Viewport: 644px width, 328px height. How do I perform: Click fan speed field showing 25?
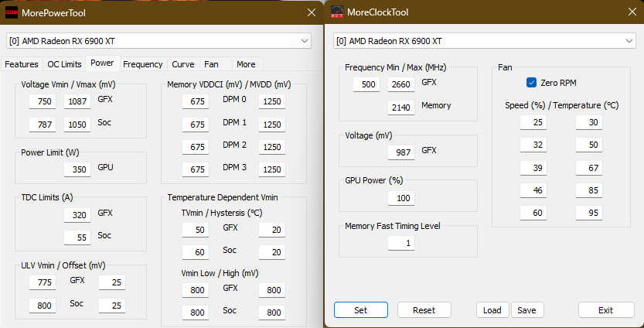pos(533,122)
